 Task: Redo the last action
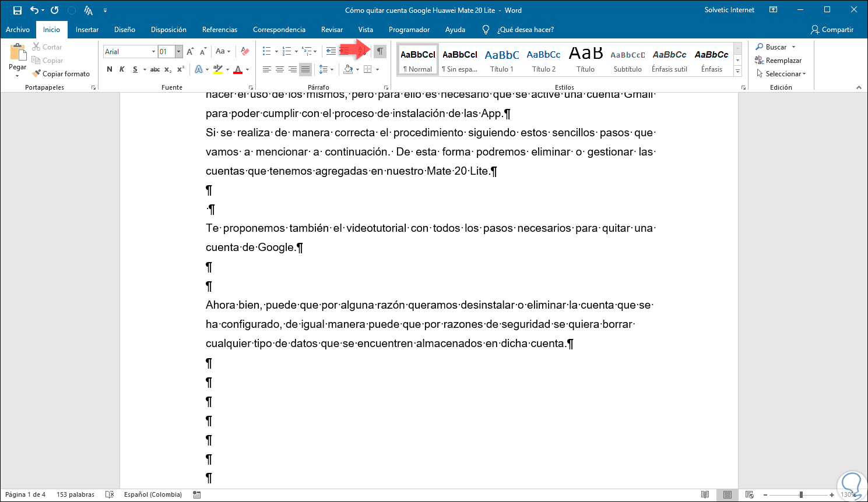(x=54, y=10)
